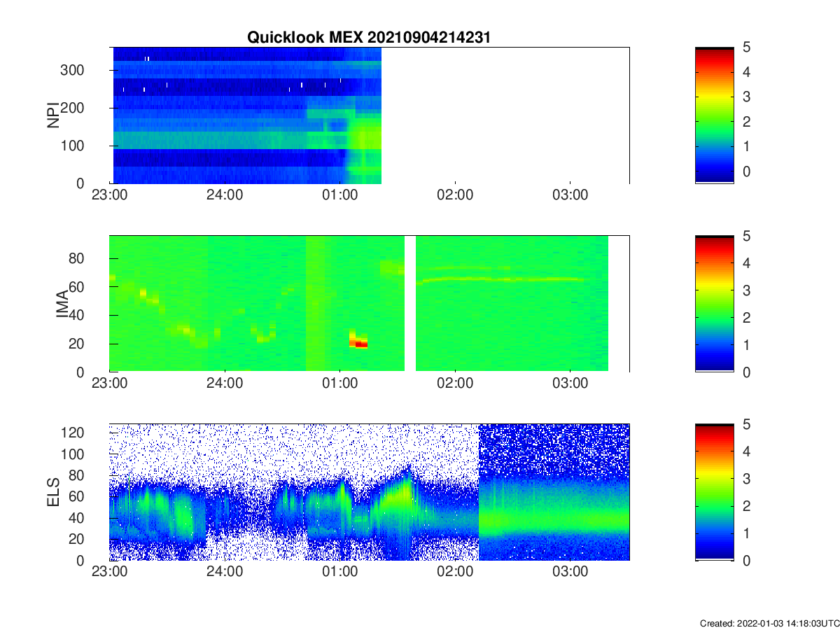Image resolution: width=840 pixels, height=630 pixels.
Task: Click the "4" label on the IMA colorbar
Action: pyautogui.click(x=745, y=263)
